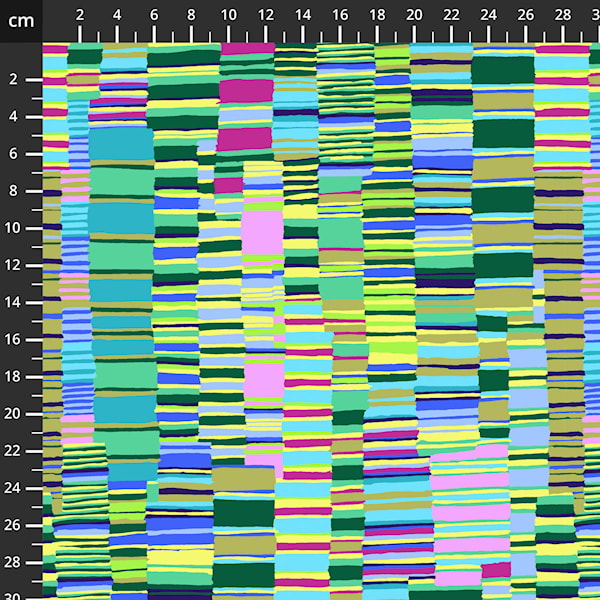Click the 10 mark on the left ruler

[14, 228]
